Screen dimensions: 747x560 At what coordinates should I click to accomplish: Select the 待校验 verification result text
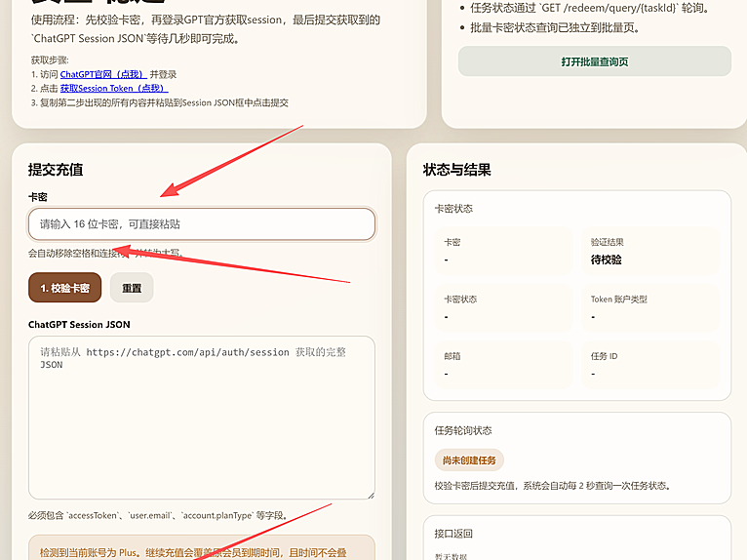click(606, 260)
